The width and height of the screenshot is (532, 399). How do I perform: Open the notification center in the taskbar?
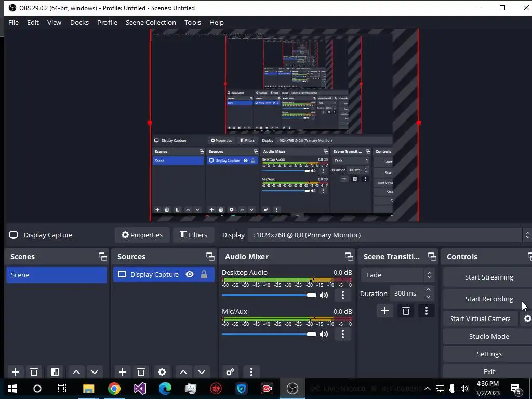(x=515, y=389)
